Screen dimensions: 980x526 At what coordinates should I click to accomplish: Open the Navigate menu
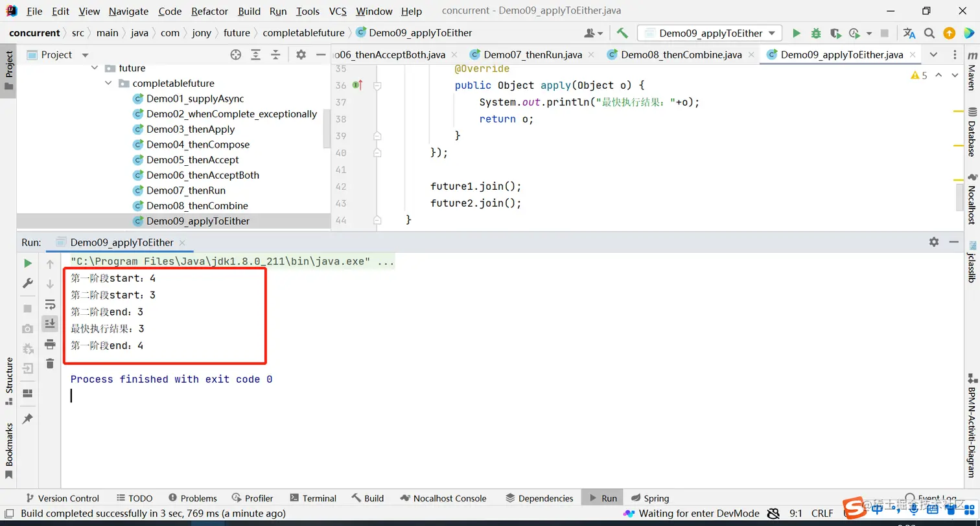click(x=128, y=11)
